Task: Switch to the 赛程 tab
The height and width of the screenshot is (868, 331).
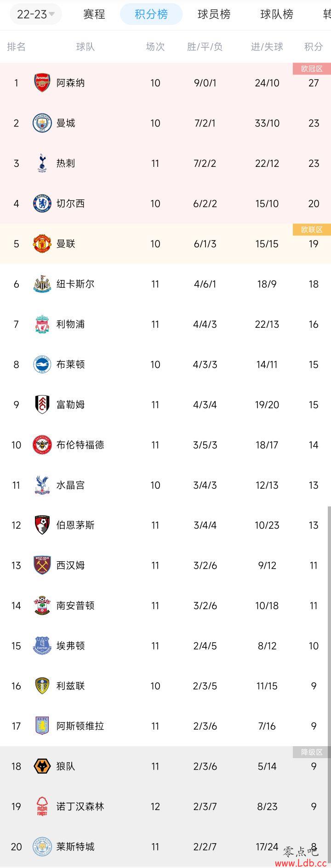Action: pos(94,14)
